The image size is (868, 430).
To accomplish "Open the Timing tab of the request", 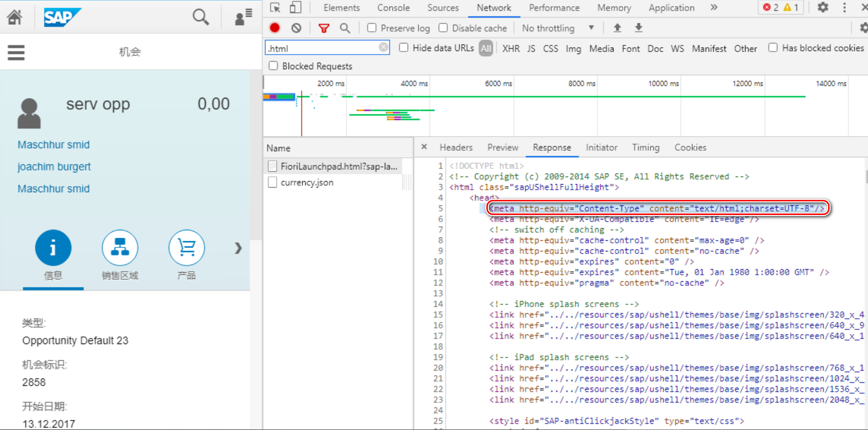I will point(646,147).
